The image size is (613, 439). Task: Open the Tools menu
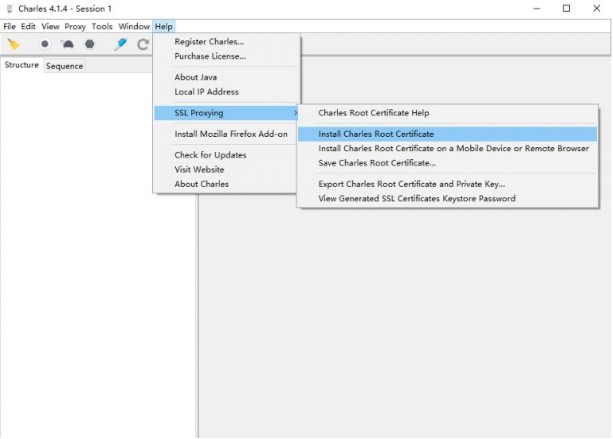[102, 26]
